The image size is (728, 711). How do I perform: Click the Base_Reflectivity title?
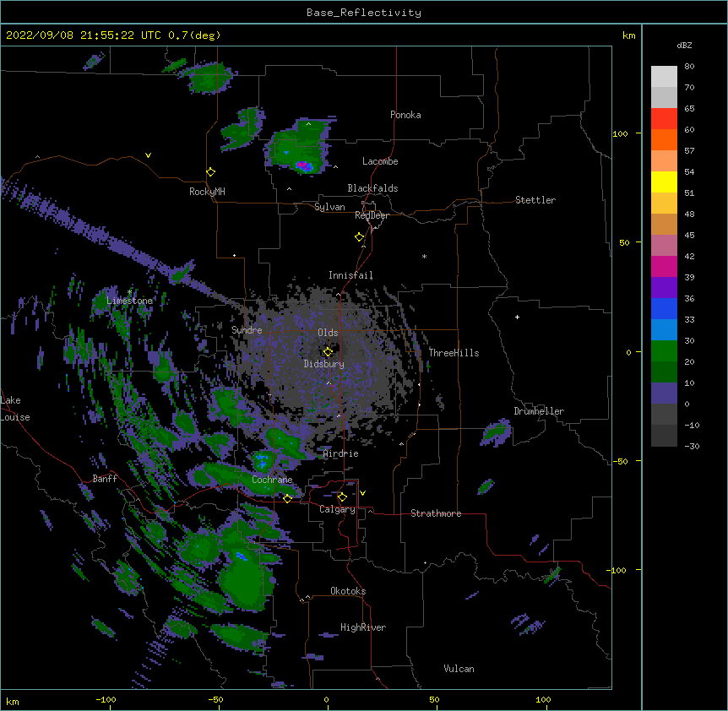tap(364, 13)
